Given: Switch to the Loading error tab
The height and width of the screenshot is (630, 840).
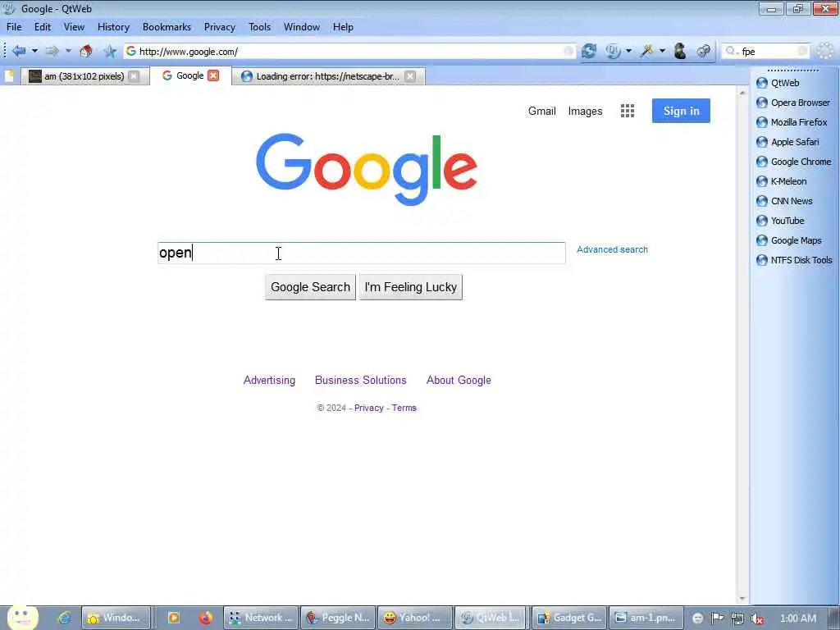Looking at the screenshot, I should coord(327,76).
